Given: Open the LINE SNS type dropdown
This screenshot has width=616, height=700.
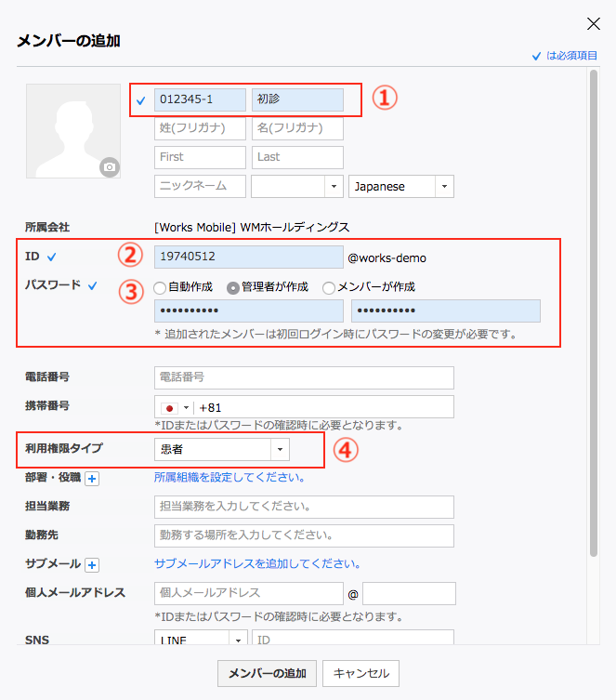Looking at the screenshot, I should tap(201, 641).
